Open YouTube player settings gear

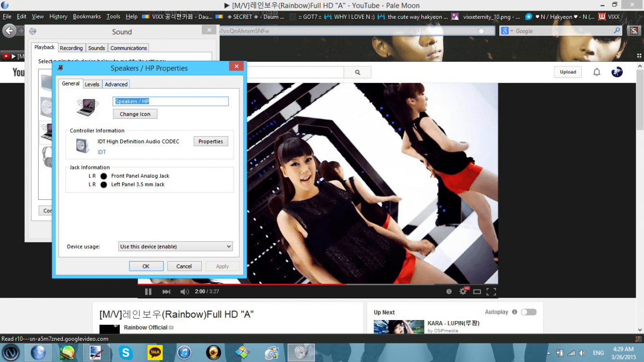463,291
